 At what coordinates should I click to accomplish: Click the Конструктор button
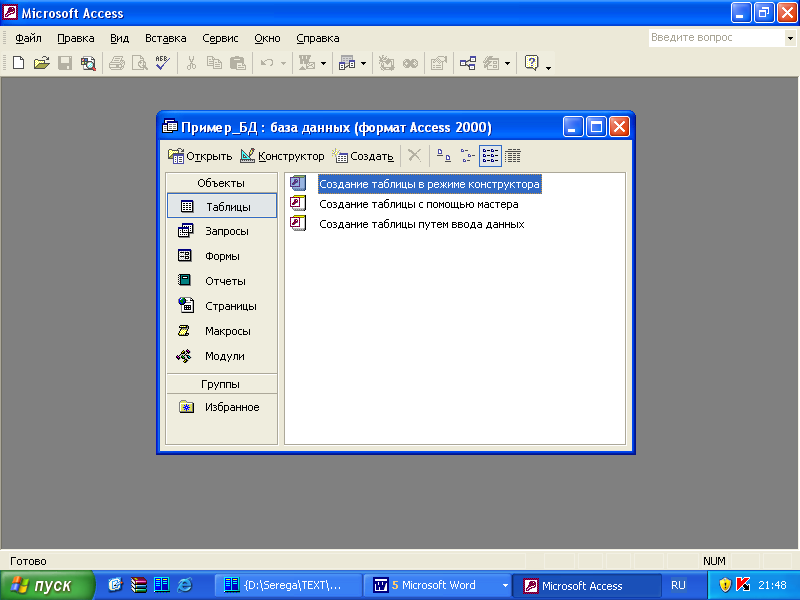(x=282, y=156)
